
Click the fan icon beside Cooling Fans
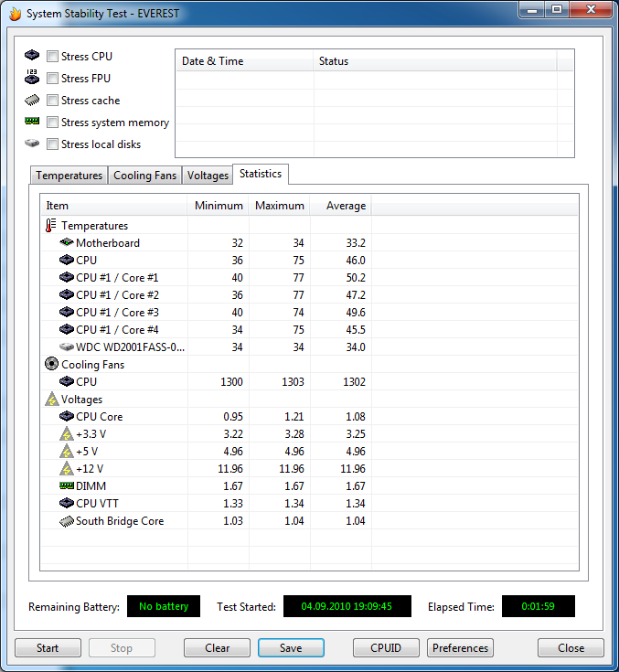pyautogui.click(x=51, y=365)
